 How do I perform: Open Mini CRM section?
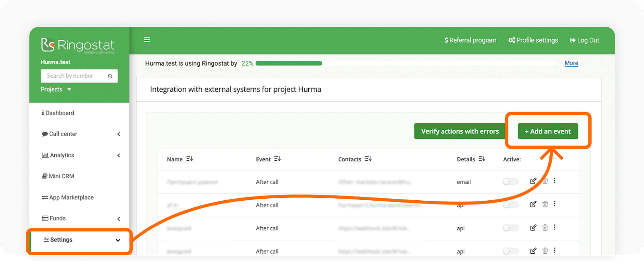point(58,176)
